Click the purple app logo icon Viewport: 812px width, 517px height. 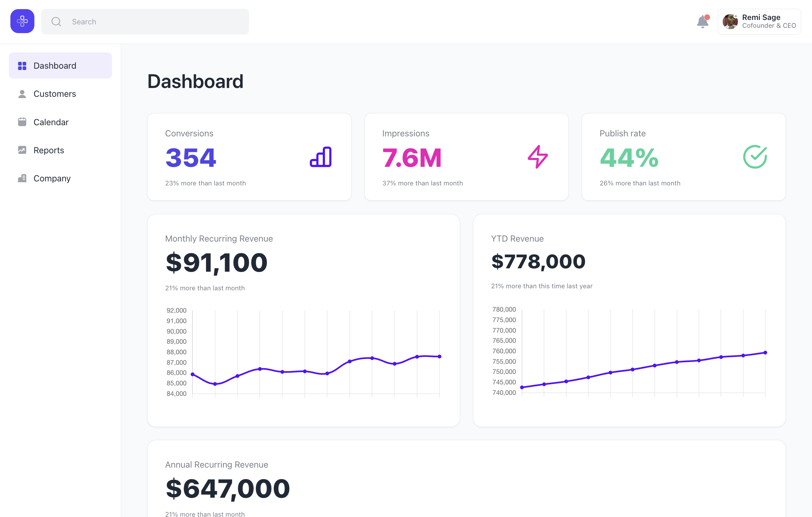(22, 21)
